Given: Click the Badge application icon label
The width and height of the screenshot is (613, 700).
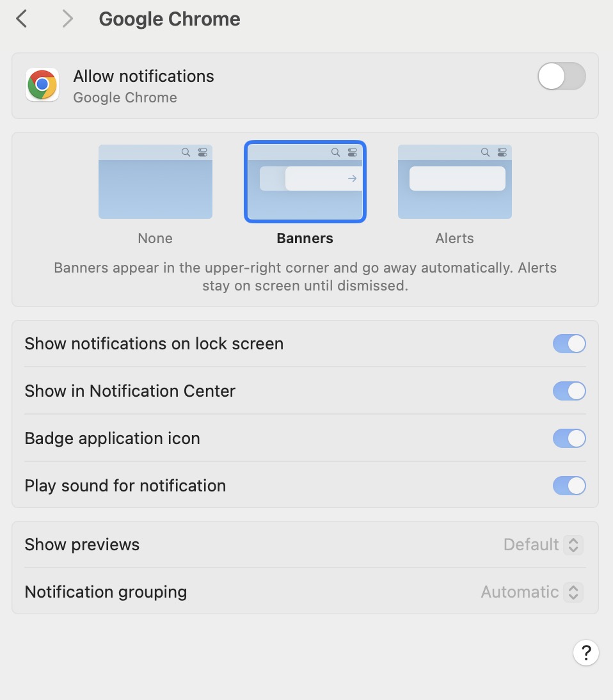Looking at the screenshot, I should 112,438.
